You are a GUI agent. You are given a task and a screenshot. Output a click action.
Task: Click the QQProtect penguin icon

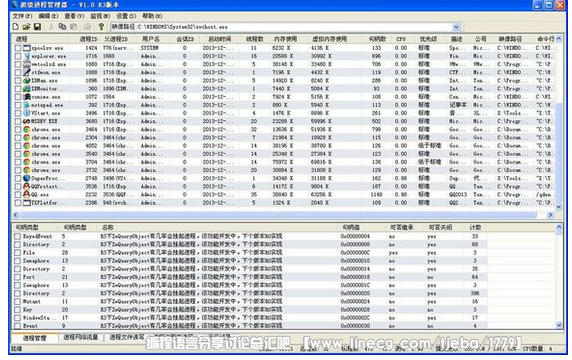pyautogui.click(x=27, y=186)
